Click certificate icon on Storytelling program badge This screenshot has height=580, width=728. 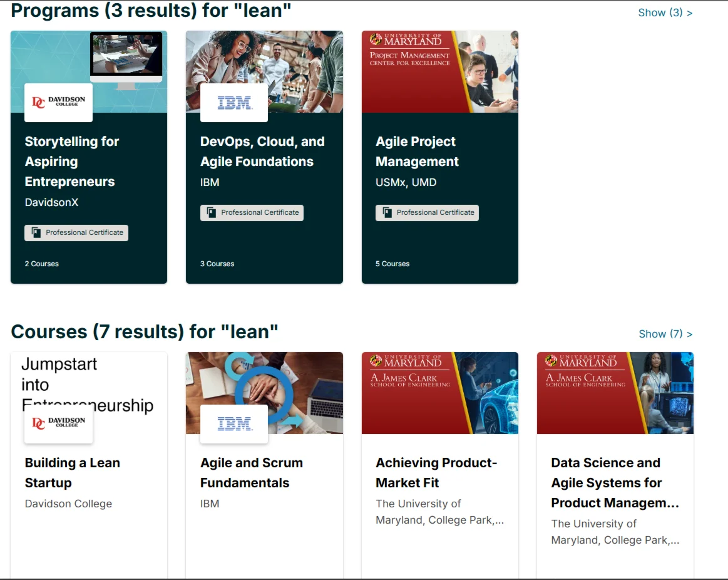click(36, 232)
